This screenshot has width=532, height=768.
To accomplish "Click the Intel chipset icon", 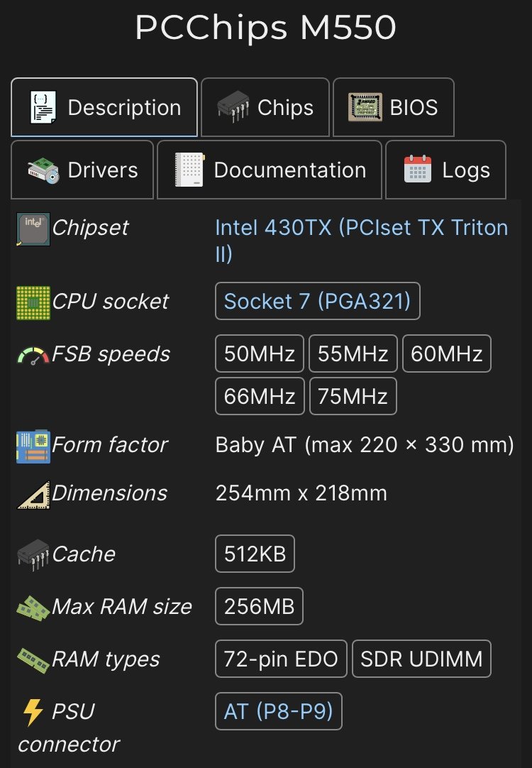I will click(33, 229).
